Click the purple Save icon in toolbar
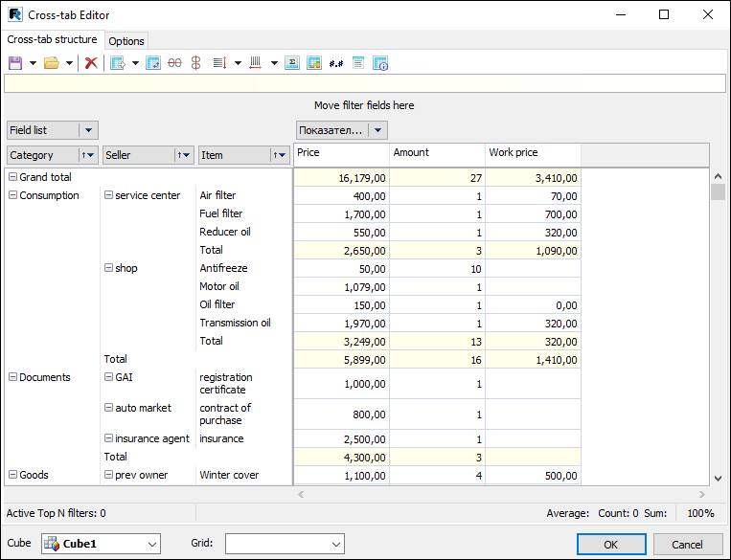 (x=15, y=63)
